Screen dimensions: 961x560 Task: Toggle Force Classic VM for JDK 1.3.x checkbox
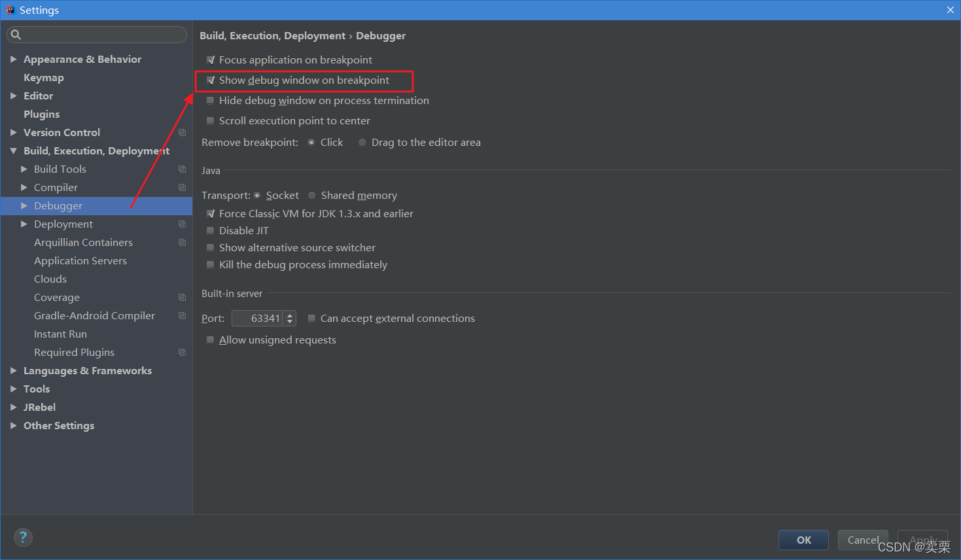point(211,214)
